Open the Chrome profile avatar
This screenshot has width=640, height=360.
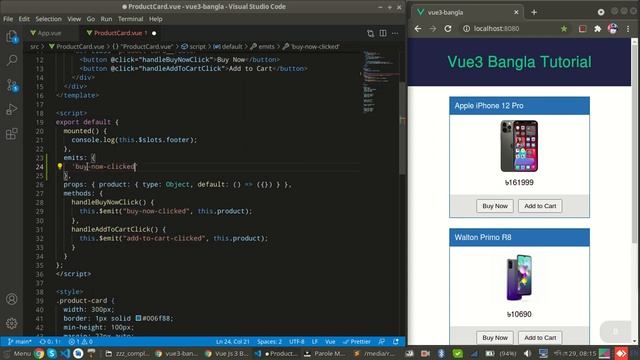point(613,29)
